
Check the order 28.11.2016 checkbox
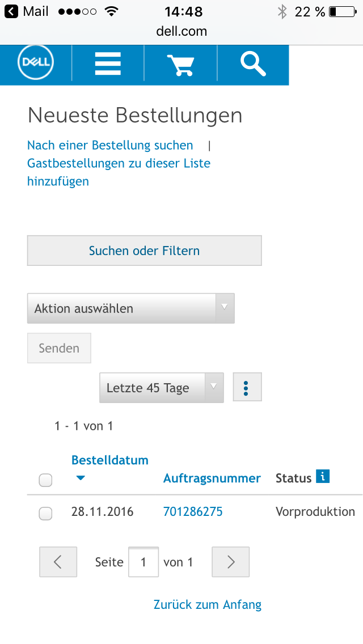45,514
